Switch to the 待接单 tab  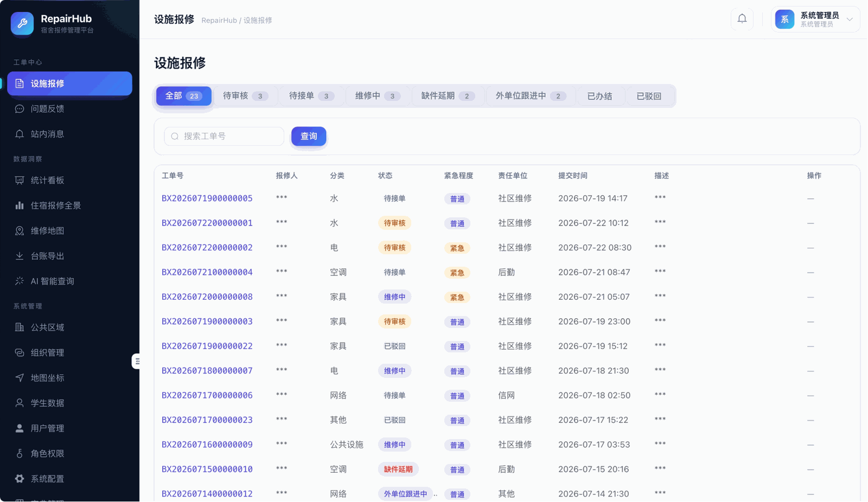[312, 96]
